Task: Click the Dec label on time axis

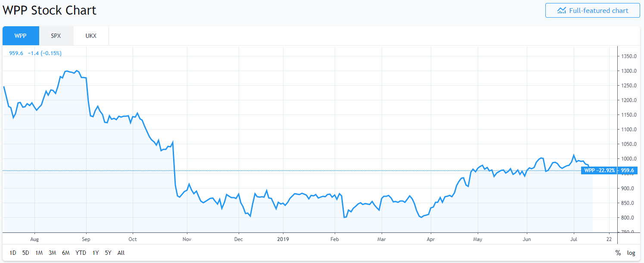Action: (x=239, y=239)
